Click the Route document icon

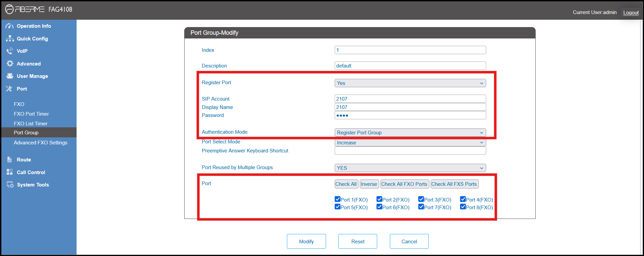pos(10,160)
